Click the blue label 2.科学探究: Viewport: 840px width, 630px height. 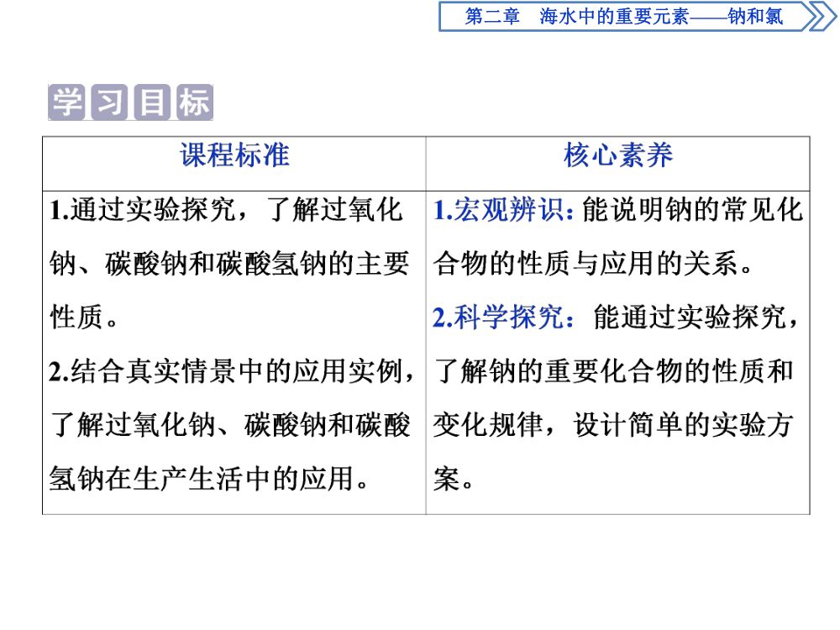point(504,318)
